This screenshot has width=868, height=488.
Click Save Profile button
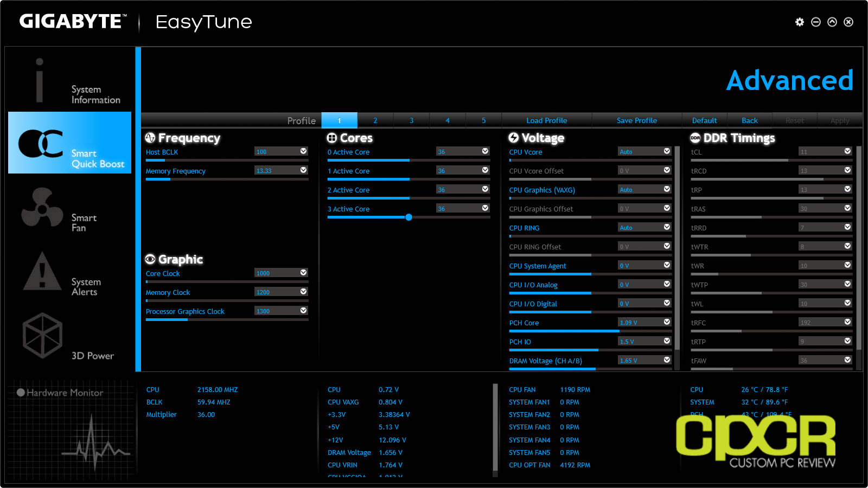637,120
